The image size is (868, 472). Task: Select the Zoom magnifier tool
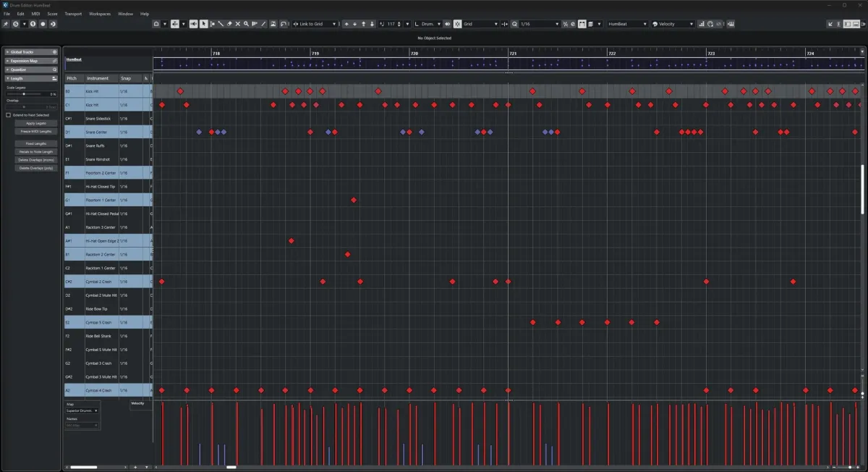coord(246,24)
